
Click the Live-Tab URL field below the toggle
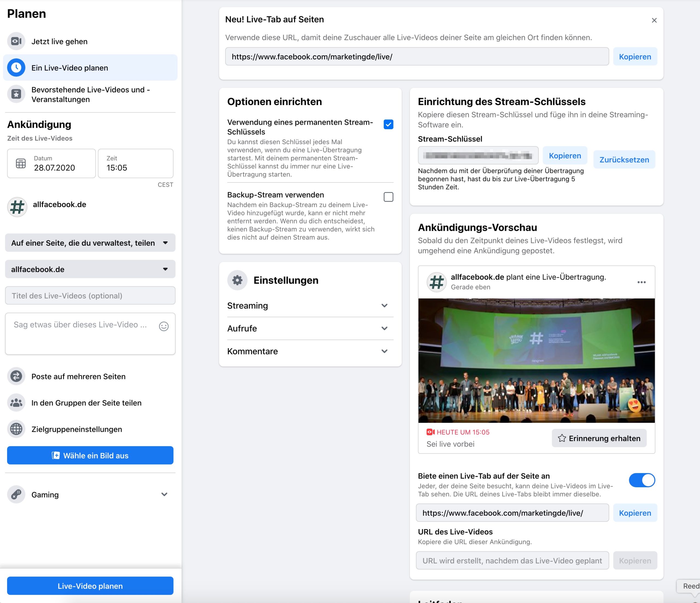click(x=512, y=513)
